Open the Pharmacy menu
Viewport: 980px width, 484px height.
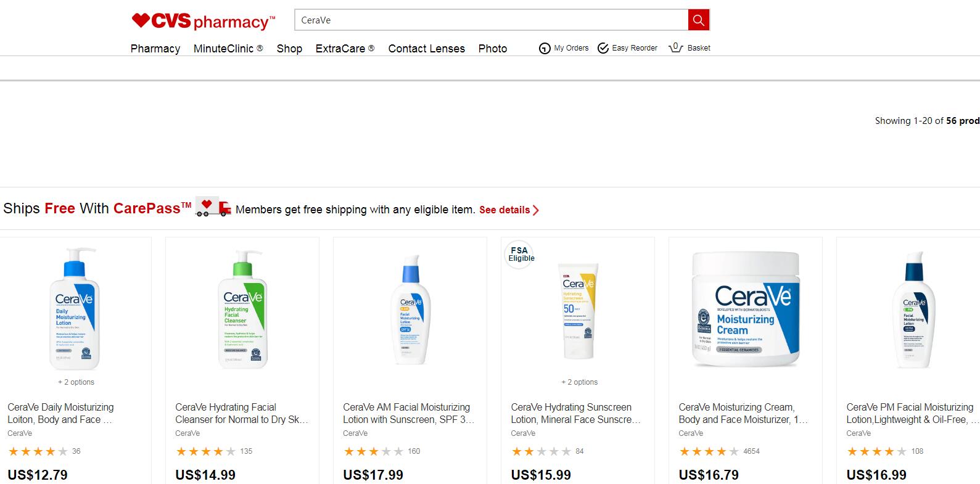point(155,49)
